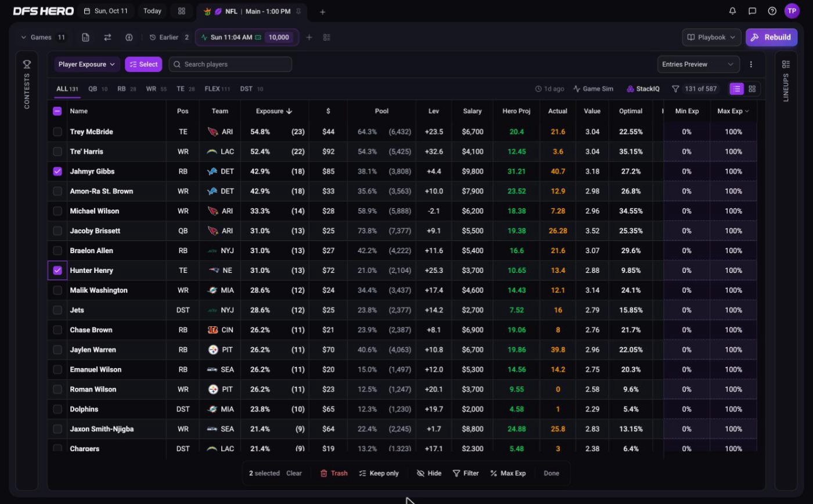Show the FLEX position tab
Image resolution: width=813 pixels, height=504 pixels.
217,89
